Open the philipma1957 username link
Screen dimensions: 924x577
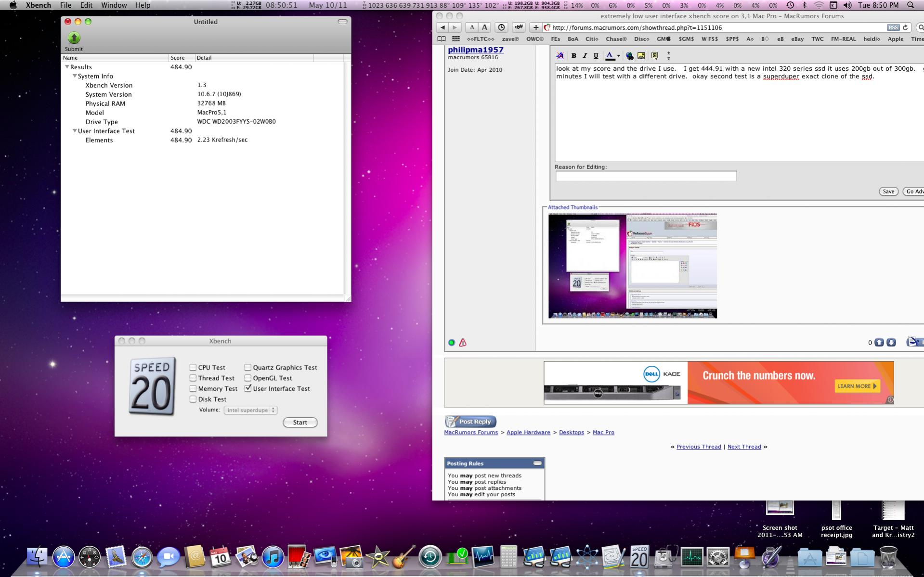(476, 50)
